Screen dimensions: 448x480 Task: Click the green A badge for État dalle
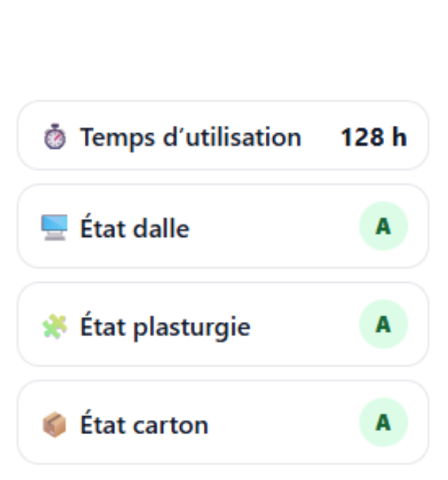click(x=383, y=226)
